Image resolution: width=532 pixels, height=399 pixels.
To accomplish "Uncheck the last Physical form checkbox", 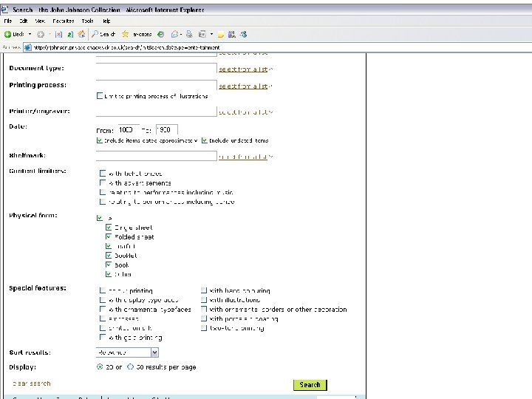I will (109, 274).
